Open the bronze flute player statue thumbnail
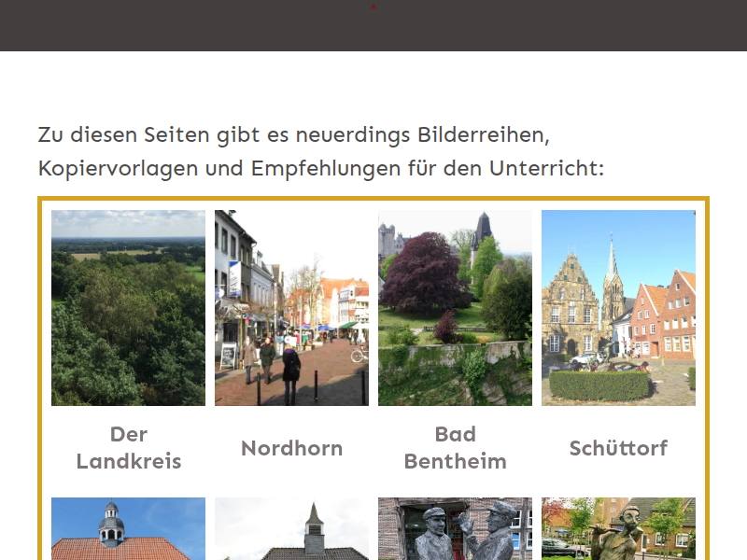Image resolution: width=747 pixels, height=560 pixels. (x=618, y=529)
